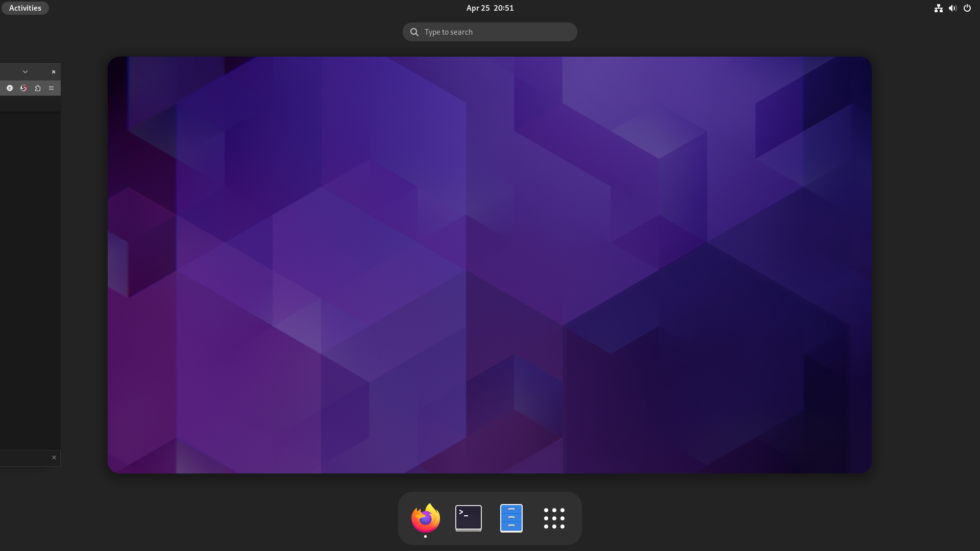This screenshot has height=551, width=980.
Task: Open Firefox hamburger application menu
Action: [x=51, y=88]
